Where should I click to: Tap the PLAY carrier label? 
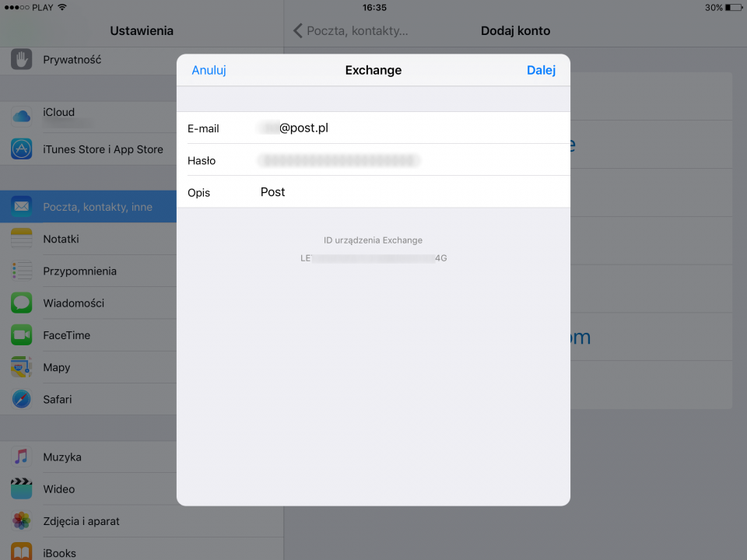(x=42, y=7)
